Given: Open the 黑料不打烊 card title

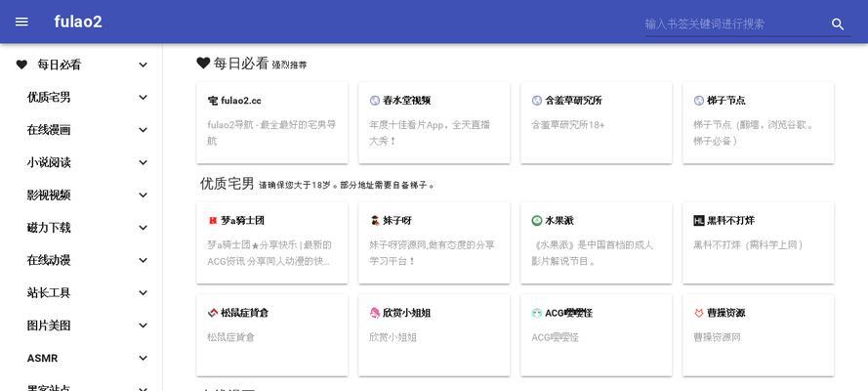Looking at the screenshot, I should [x=730, y=220].
